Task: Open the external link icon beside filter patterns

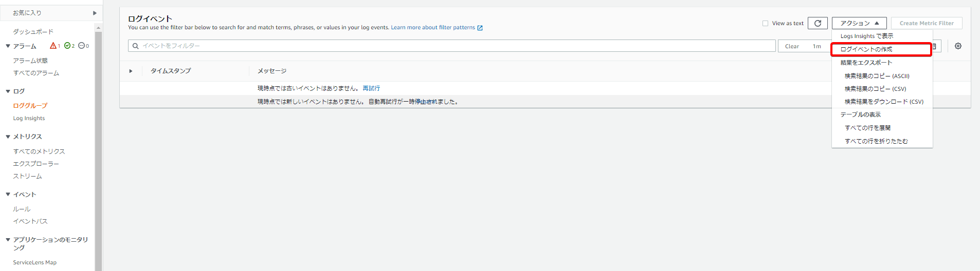Action: (x=480, y=28)
